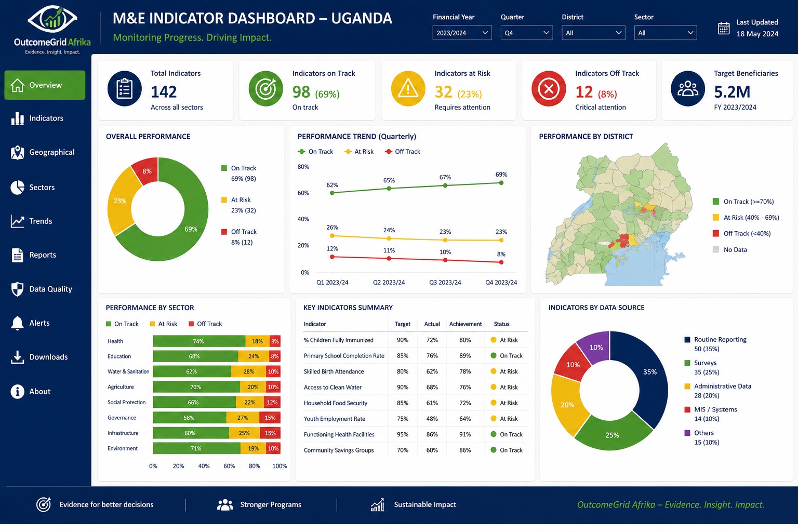The height and width of the screenshot is (532, 798).
Task: Open the Sector All dropdown
Action: coord(666,33)
